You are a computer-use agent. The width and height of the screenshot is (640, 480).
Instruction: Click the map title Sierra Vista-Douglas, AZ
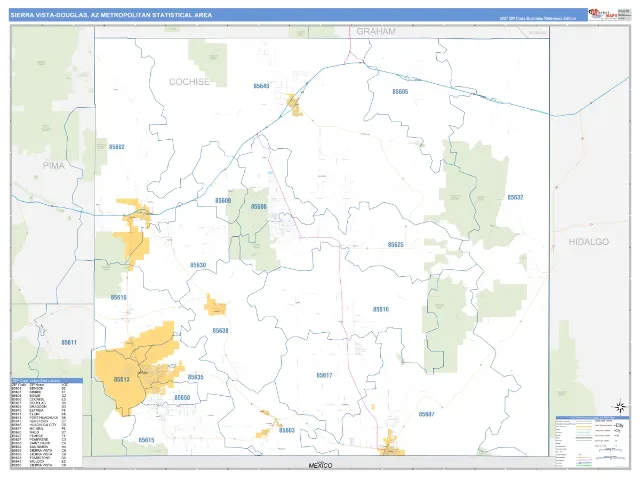tap(111, 15)
